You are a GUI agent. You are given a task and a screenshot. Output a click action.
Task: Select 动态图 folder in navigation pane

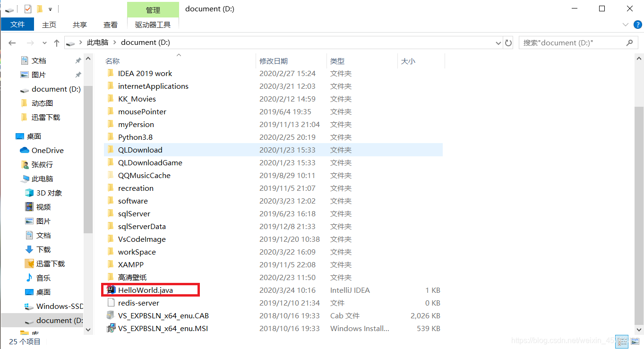point(42,103)
